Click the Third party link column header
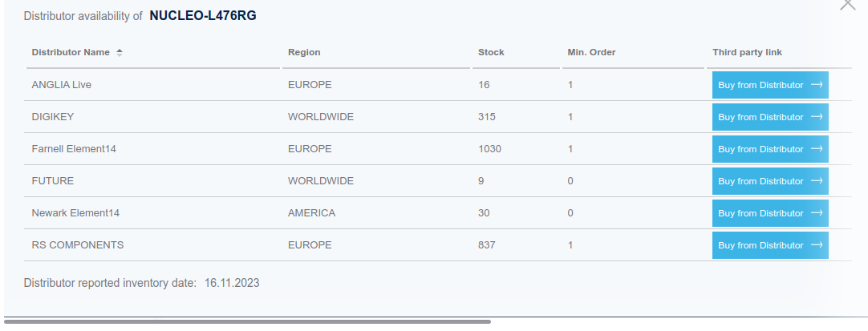Image resolution: width=868 pixels, height=331 pixels. click(747, 53)
